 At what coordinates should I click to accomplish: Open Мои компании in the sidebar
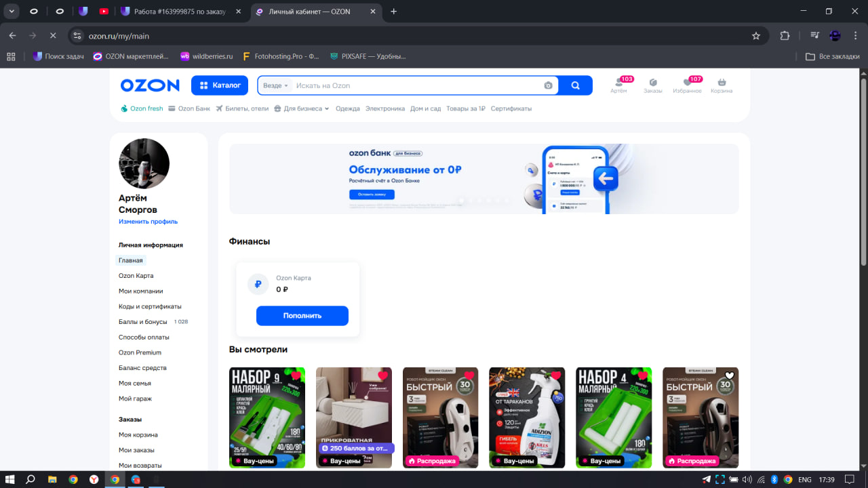tap(141, 291)
